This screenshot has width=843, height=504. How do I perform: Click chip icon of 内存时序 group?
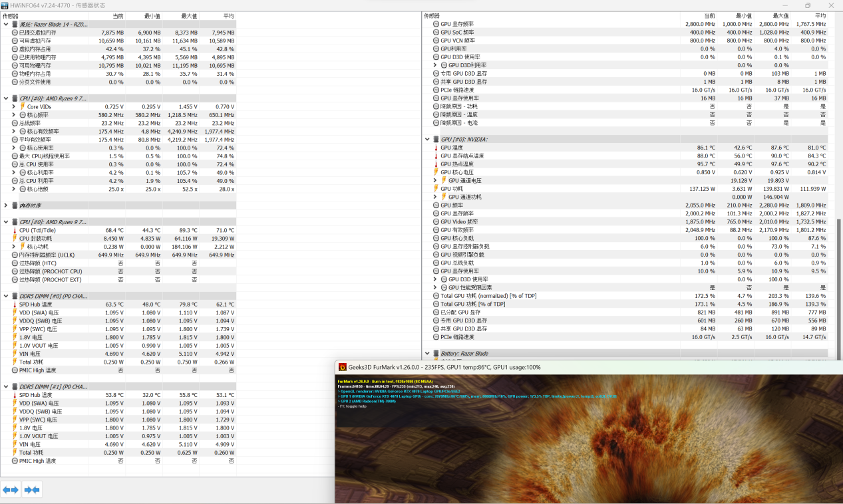click(15, 205)
